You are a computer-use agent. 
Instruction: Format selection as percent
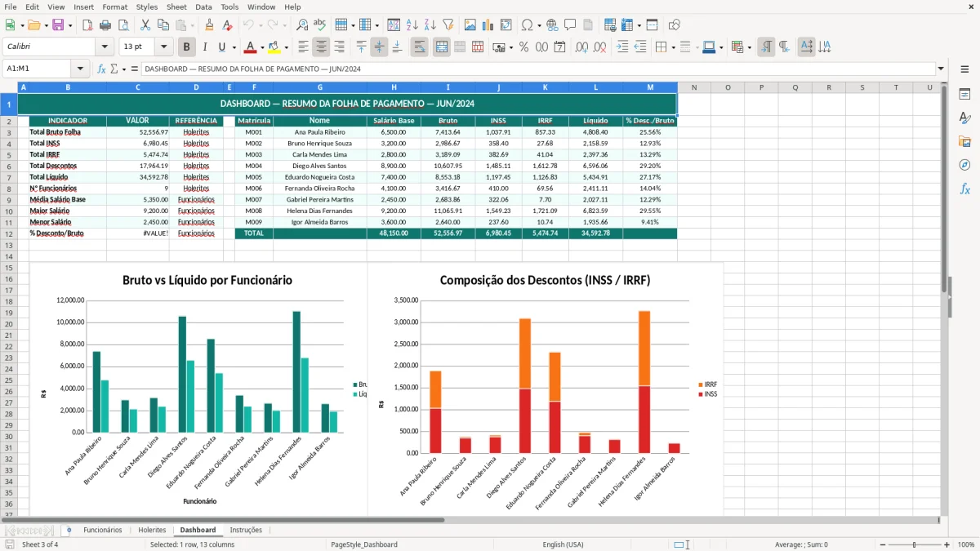pyautogui.click(x=523, y=47)
